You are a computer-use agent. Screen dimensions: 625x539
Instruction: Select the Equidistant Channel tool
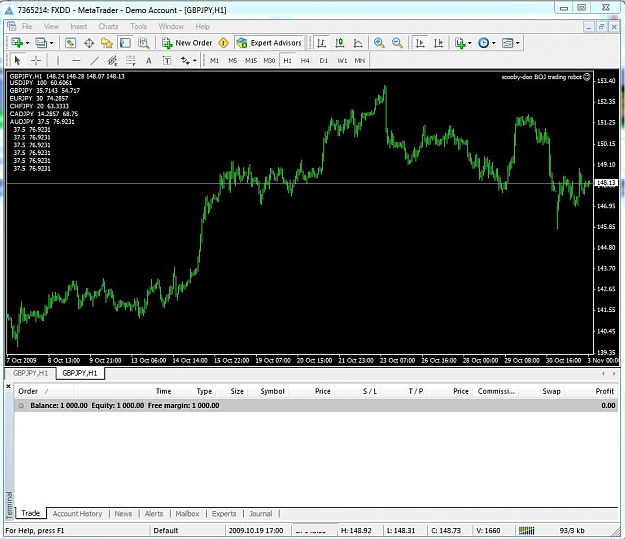pos(112,61)
